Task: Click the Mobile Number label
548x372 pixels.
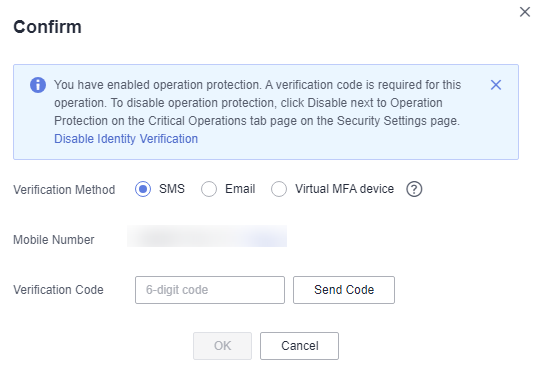Action: tap(54, 240)
